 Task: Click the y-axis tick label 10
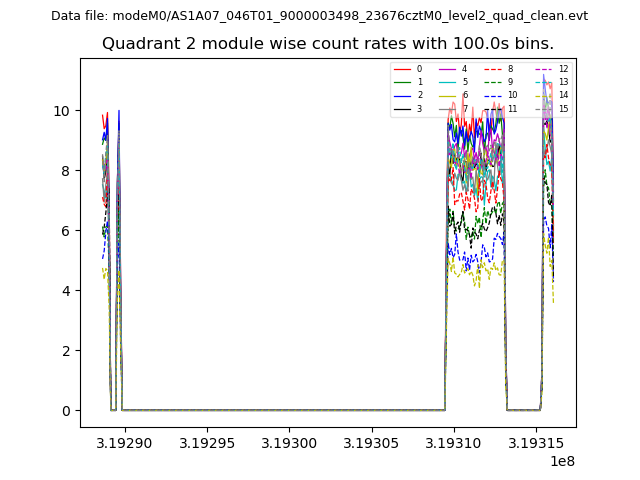click(x=62, y=111)
